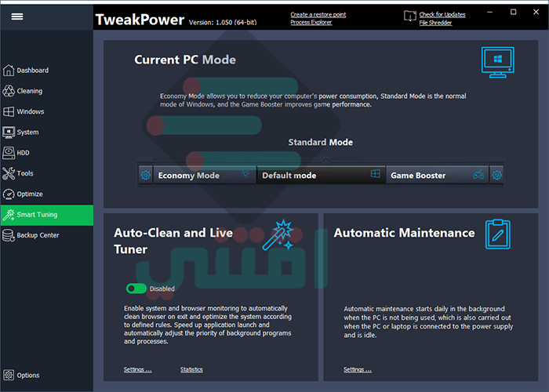Image resolution: width=549 pixels, height=392 pixels.
Task: Open the Statistics link
Action: 191,369
